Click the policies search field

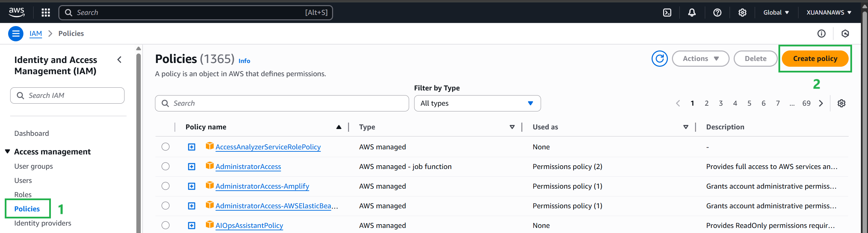(282, 103)
